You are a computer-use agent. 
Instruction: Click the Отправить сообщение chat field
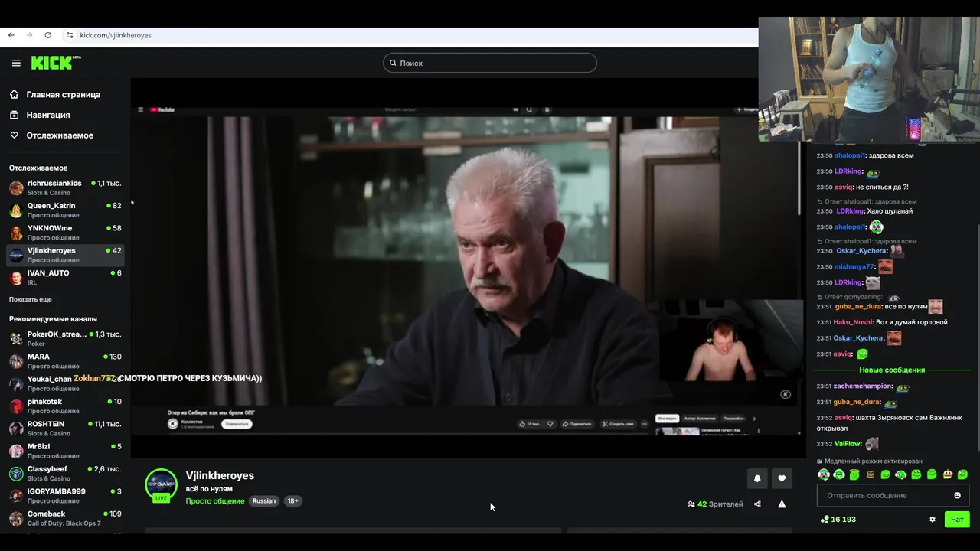coord(893,495)
